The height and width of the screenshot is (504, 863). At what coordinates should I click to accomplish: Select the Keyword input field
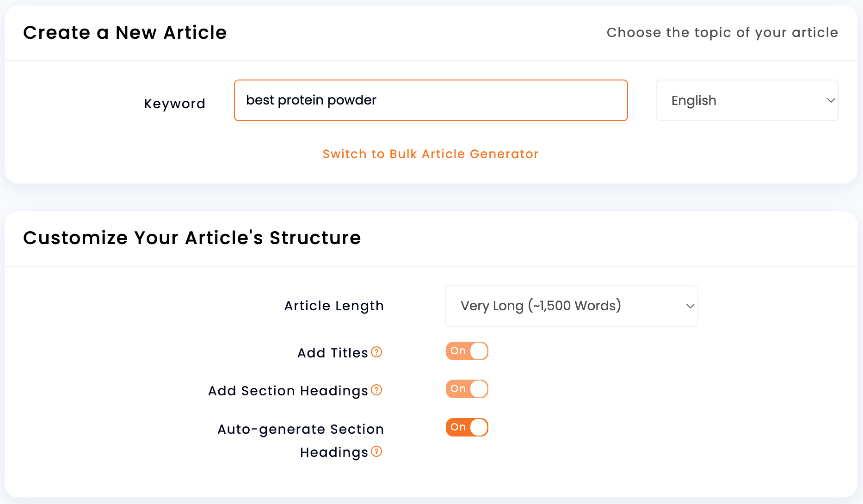click(430, 100)
